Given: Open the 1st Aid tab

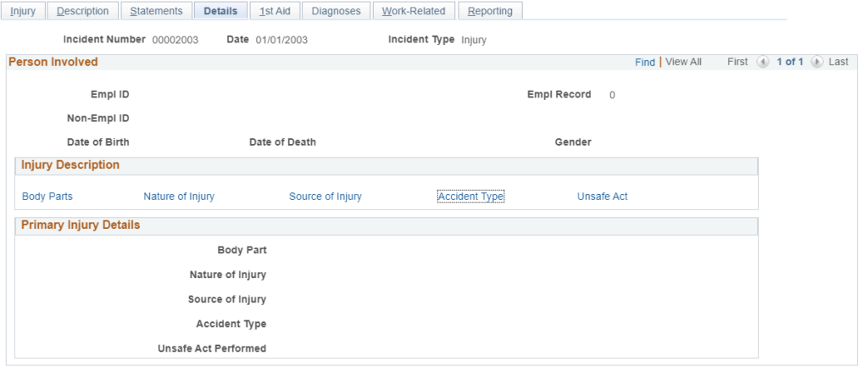Looking at the screenshot, I should 275,11.
